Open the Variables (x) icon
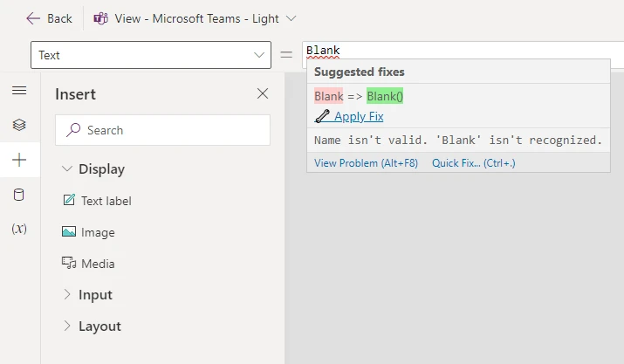Screen dimensions: 624x364 19,229
